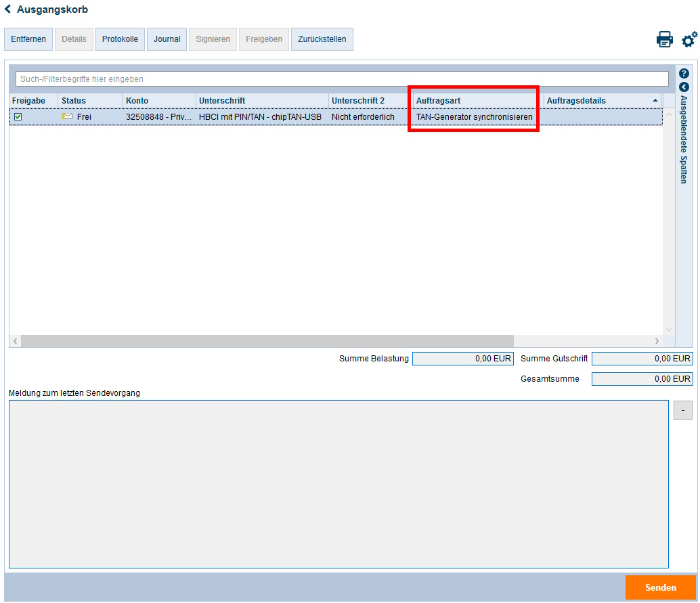Click the right arrow of horizontal scrollbar
The image size is (700, 603).
(656, 341)
